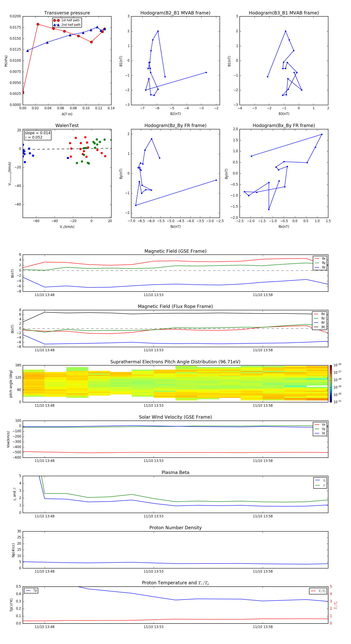
Task: Click the 'Hodogram(B3_B1 MVAB frame)' title
Action: coord(284,13)
